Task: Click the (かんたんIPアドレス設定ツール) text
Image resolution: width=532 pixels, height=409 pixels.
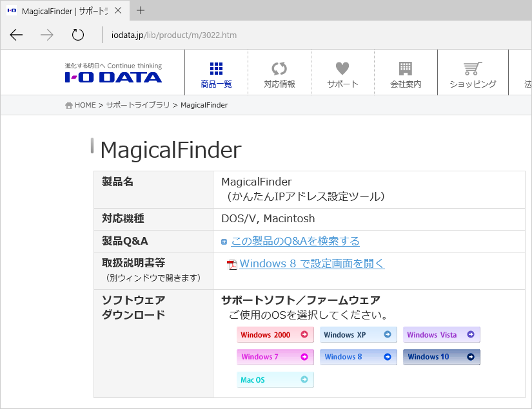Action: 306,197
